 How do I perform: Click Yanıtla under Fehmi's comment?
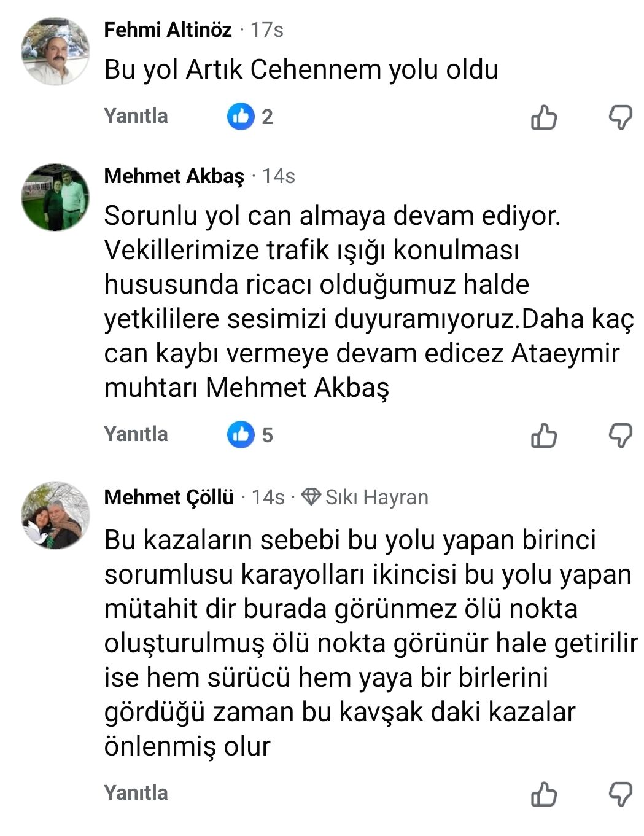tap(137, 117)
